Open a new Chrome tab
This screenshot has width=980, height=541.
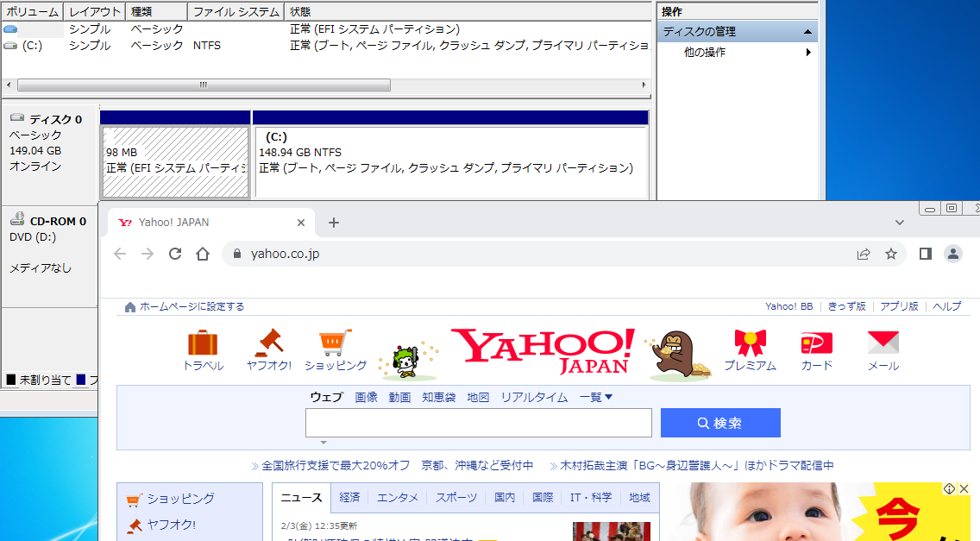[334, 223]
